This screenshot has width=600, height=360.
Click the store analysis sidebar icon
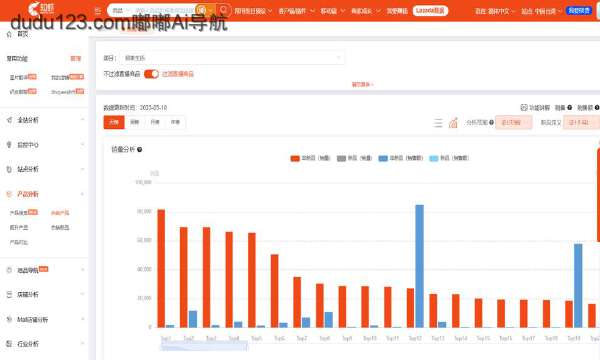(x=9, y=294)
